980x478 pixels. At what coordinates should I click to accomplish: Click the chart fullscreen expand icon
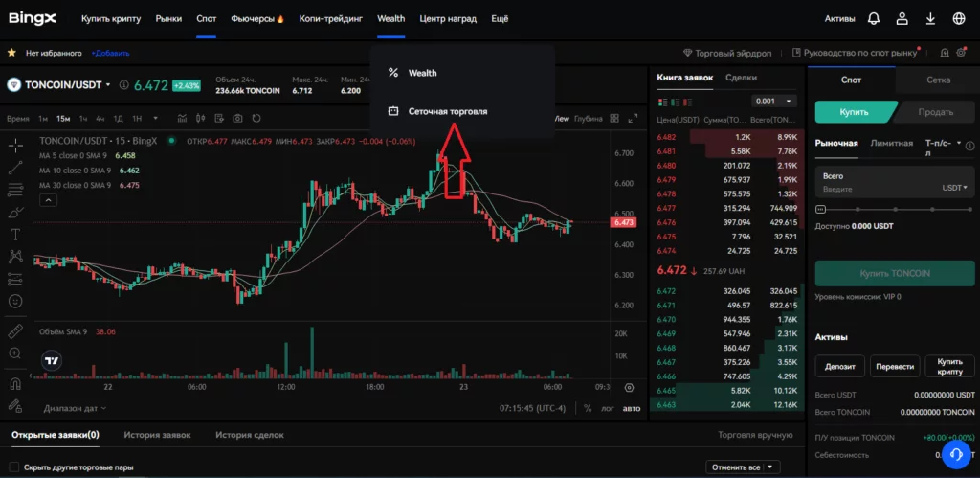point(635,118)
